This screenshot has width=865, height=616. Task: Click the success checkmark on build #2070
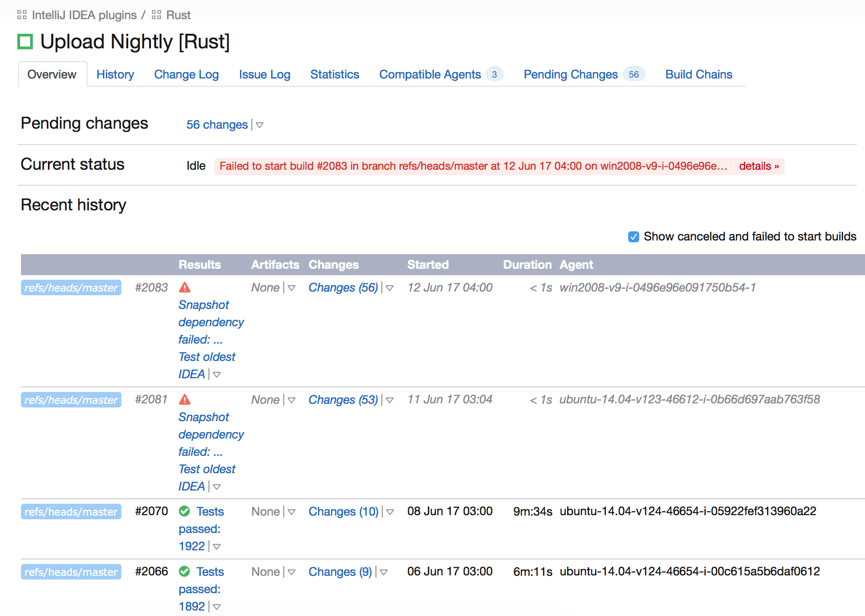coord(184,512)
